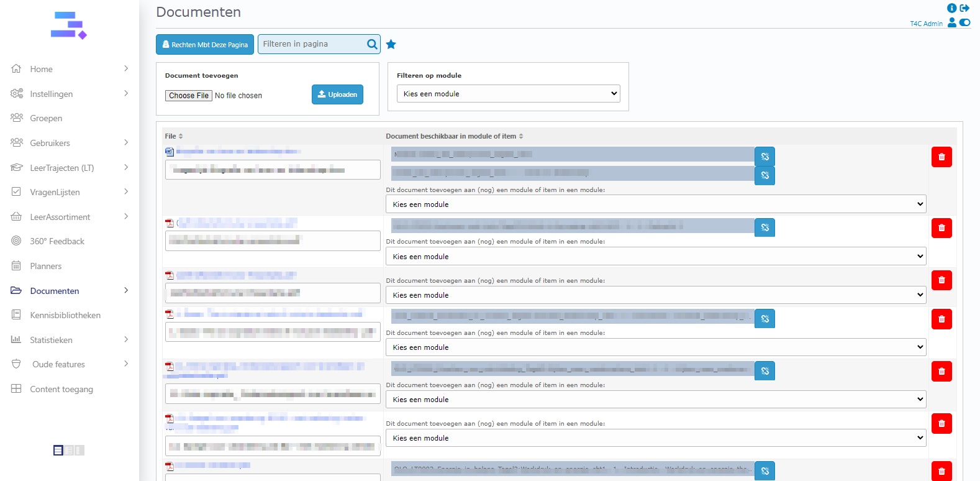
Task: Open 'Kies een module' dropdown for the first document
Action: coord(656,204)
